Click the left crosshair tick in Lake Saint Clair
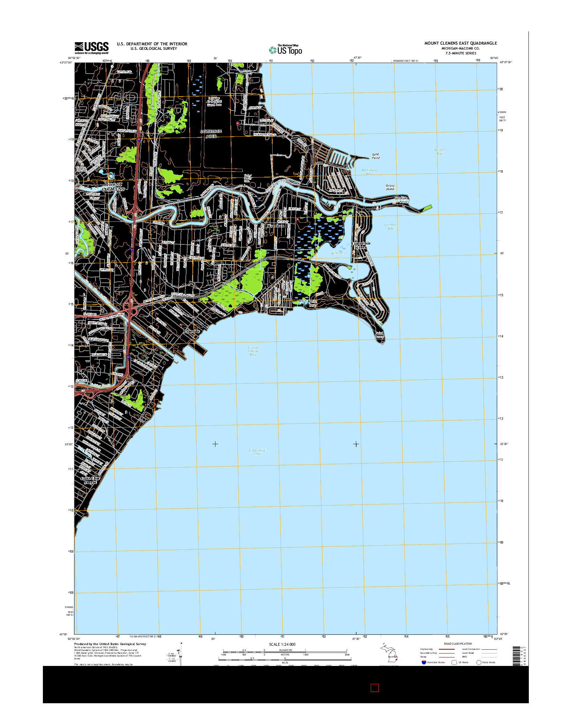Viewport: 571px width, 728px height. coord(215,444)
